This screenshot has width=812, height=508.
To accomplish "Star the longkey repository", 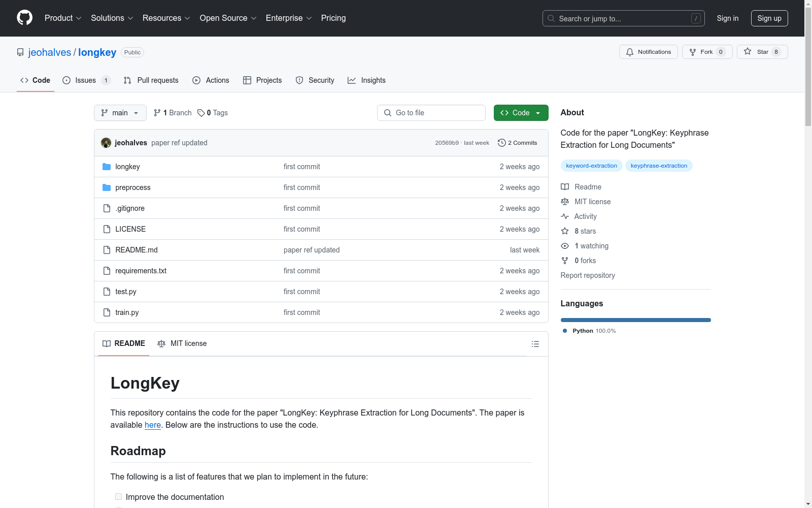I will 762,52.
